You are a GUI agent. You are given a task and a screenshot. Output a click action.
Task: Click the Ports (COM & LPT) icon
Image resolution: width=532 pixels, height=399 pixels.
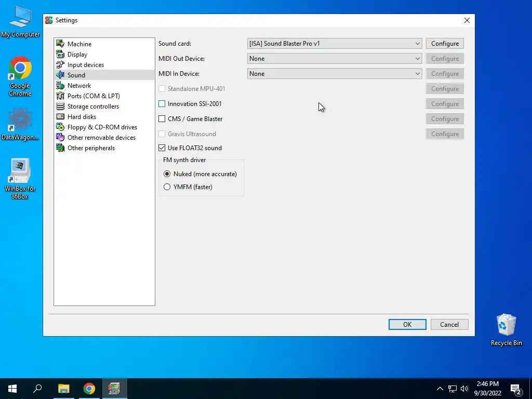(60, 96)
